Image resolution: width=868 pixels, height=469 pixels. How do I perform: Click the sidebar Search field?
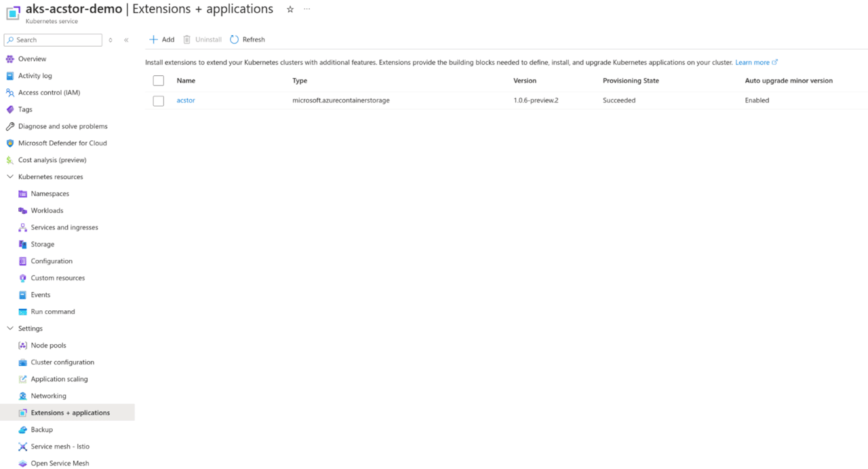53,40
